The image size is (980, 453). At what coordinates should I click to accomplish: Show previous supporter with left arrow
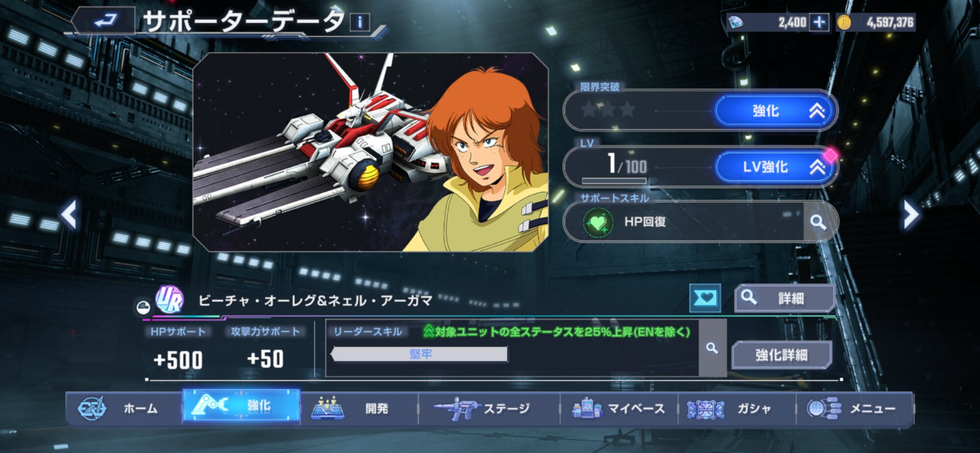(x=69, y=214)
